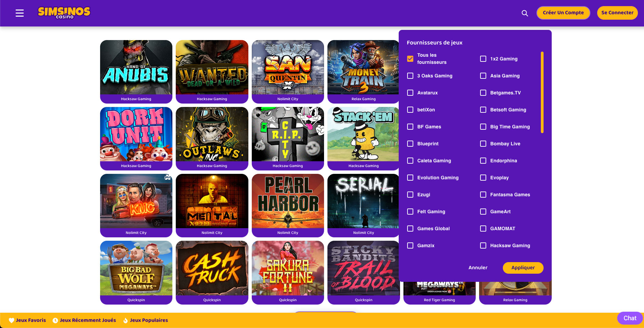644x328 pixels.
Task: Open Hand of Anubis game
Action: (x=136, y=67)
